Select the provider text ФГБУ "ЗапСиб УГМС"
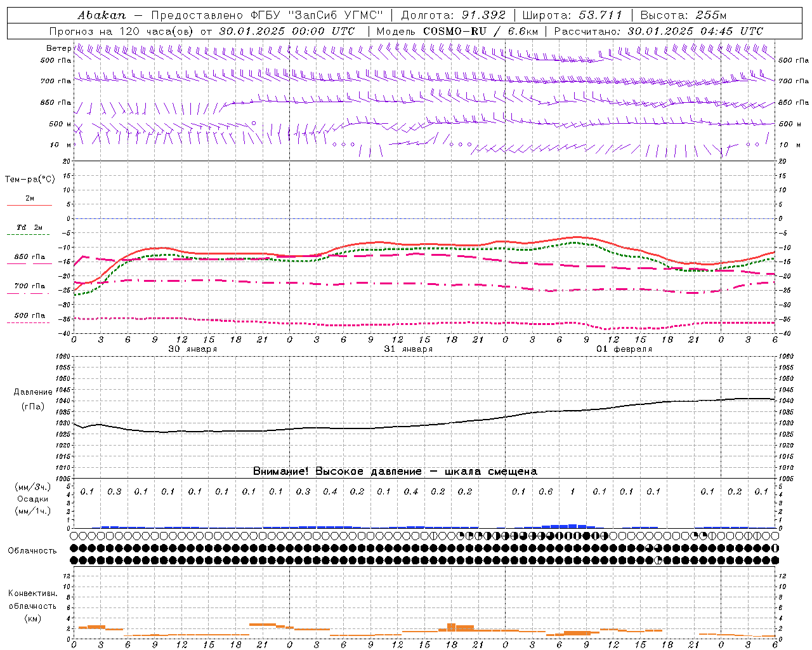Image resolution: width=812 pixels, height=650 pixels. coord(317,15)
